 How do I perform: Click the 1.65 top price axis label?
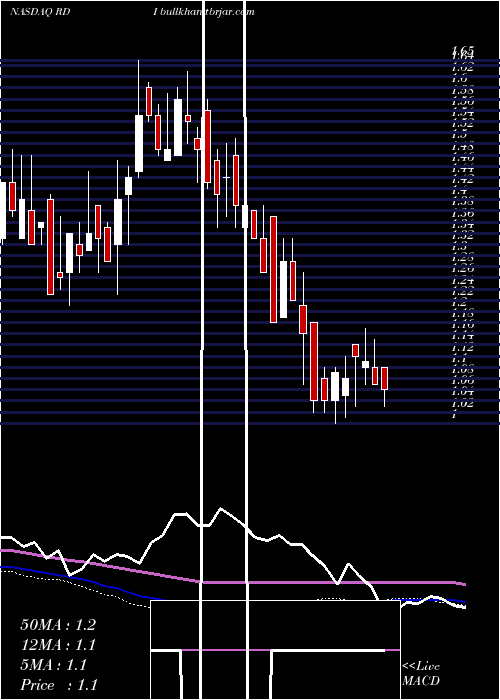pos(462,50)
